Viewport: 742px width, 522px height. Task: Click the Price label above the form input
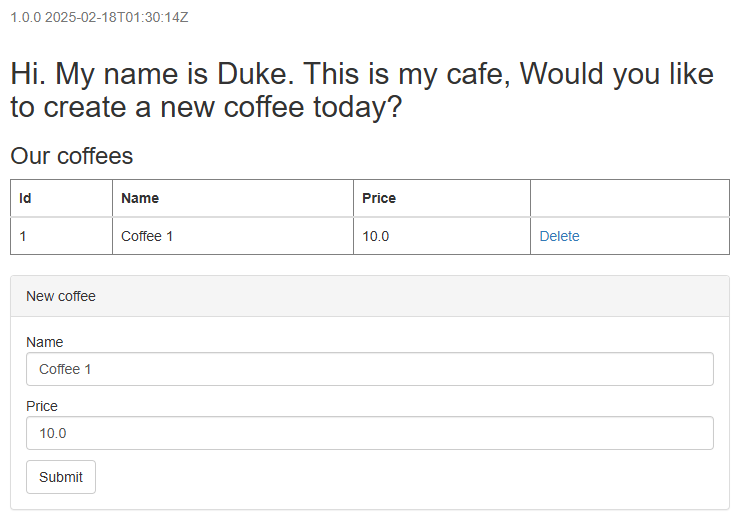pyautogui.click(x=42, y=406)
